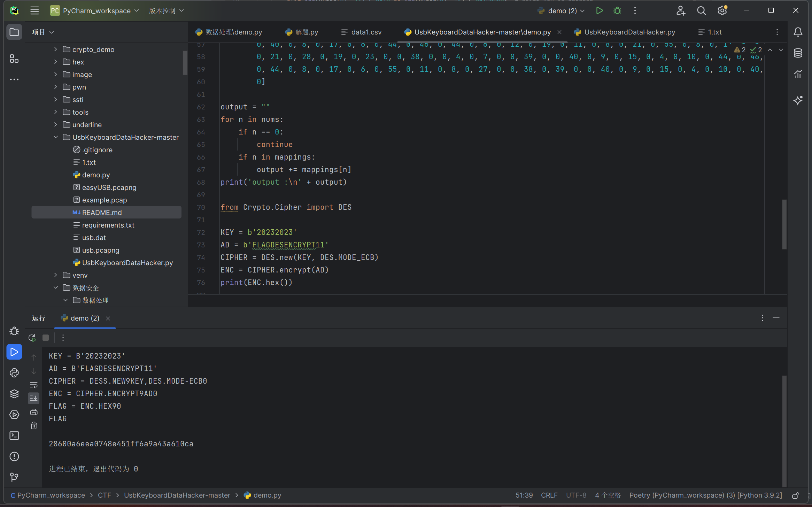
Task: Open the 项目 view dropdown
Action: pyautogui.click(x=43, y=32)
